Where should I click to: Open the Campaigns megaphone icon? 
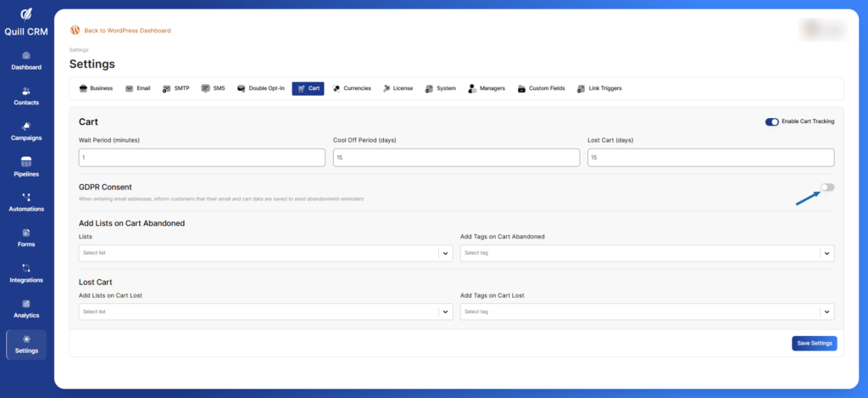tap(25, 126)
